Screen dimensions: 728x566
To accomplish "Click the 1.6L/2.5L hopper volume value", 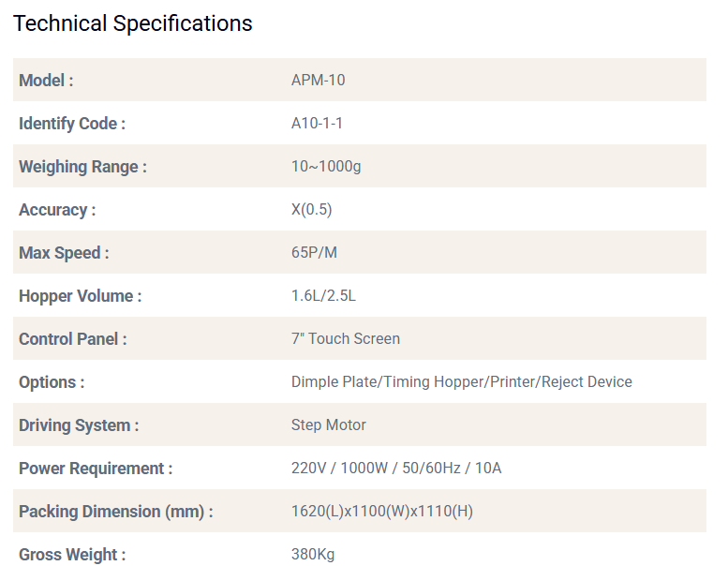I will point(323,296).
